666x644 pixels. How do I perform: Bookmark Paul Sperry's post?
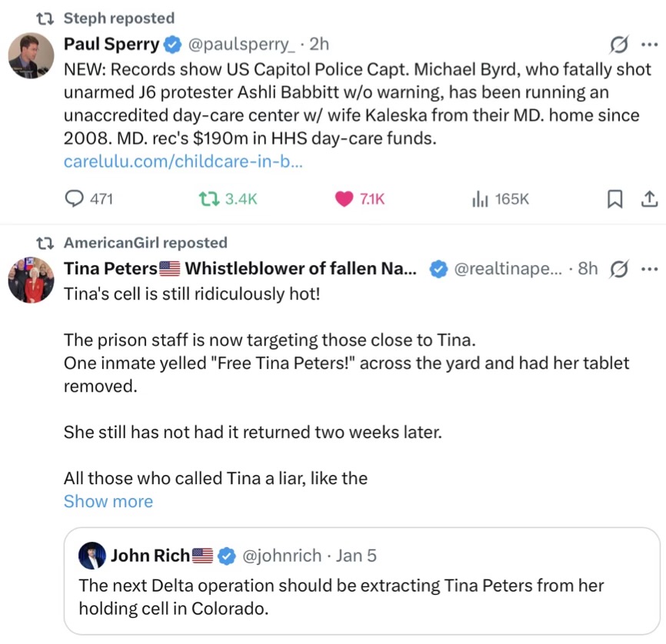pyautogui.click(x=615, y=199)
